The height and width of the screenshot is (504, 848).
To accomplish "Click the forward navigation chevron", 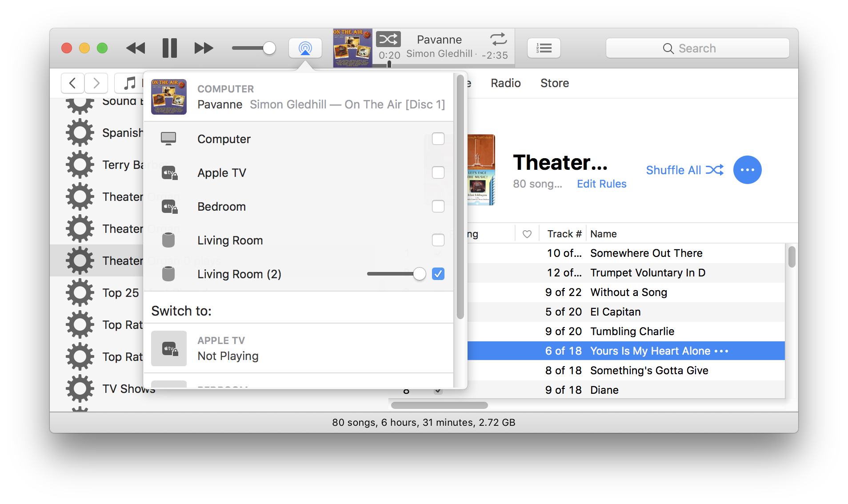I will (x=96, y=83).
